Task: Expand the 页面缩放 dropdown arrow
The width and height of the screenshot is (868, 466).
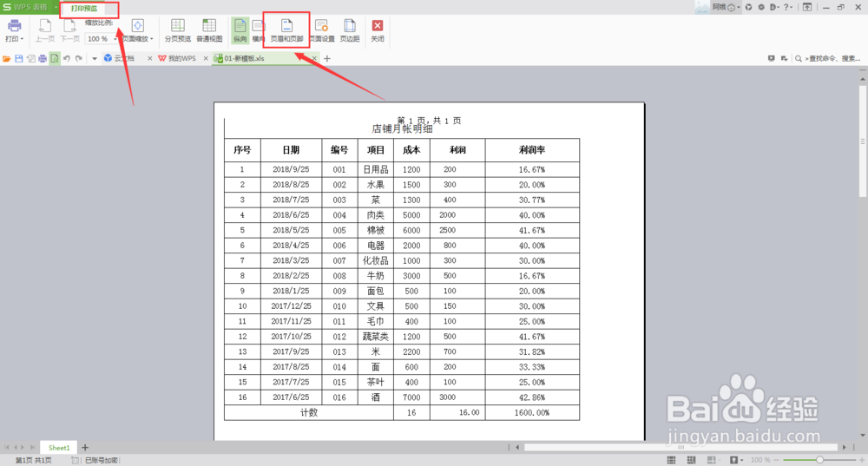Action: click(x=152, y=39)
